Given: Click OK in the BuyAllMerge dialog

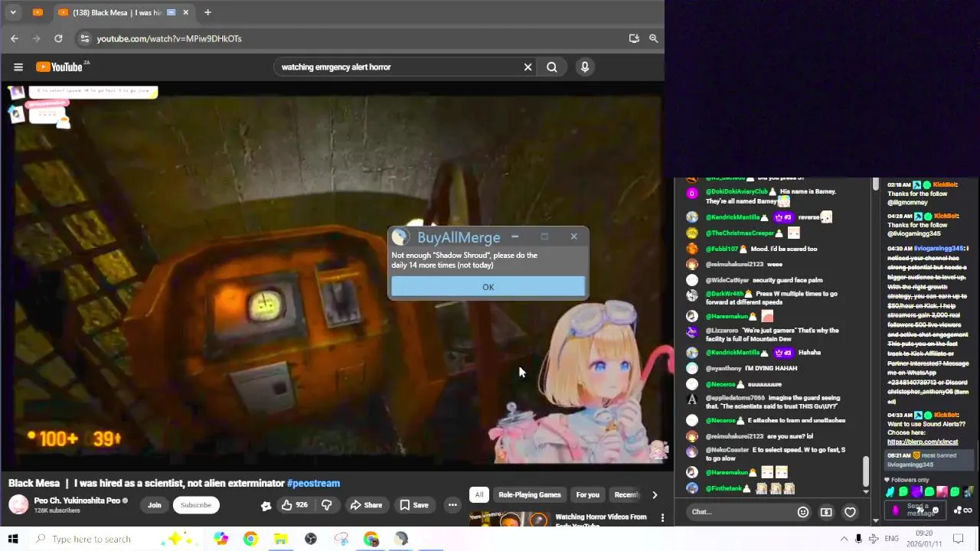Looking at the screenshot, I should pos(488,287).
